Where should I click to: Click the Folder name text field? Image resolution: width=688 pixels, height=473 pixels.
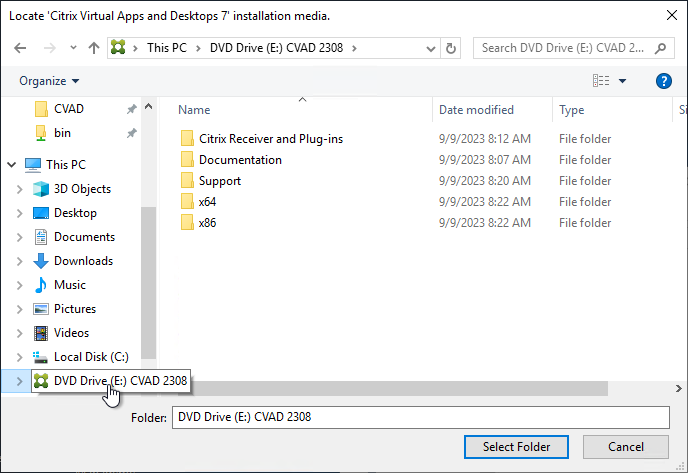tap(421, 417)
